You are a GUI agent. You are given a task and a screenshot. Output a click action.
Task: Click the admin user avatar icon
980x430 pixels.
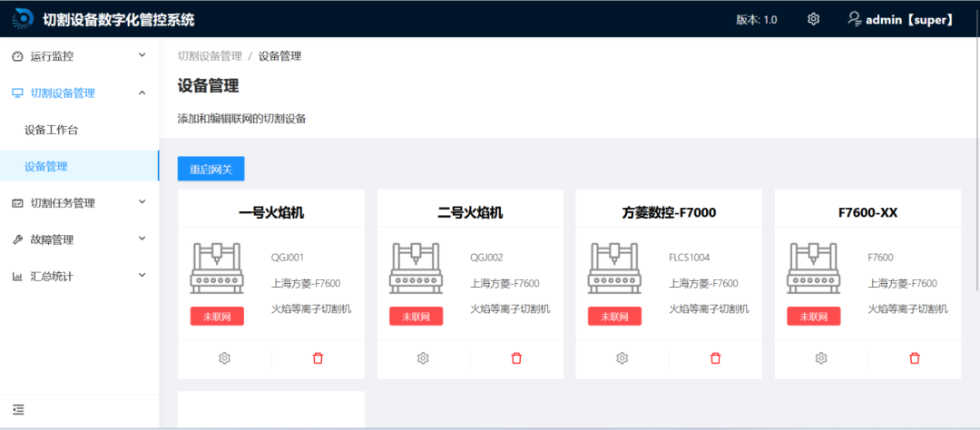point(855,19)
